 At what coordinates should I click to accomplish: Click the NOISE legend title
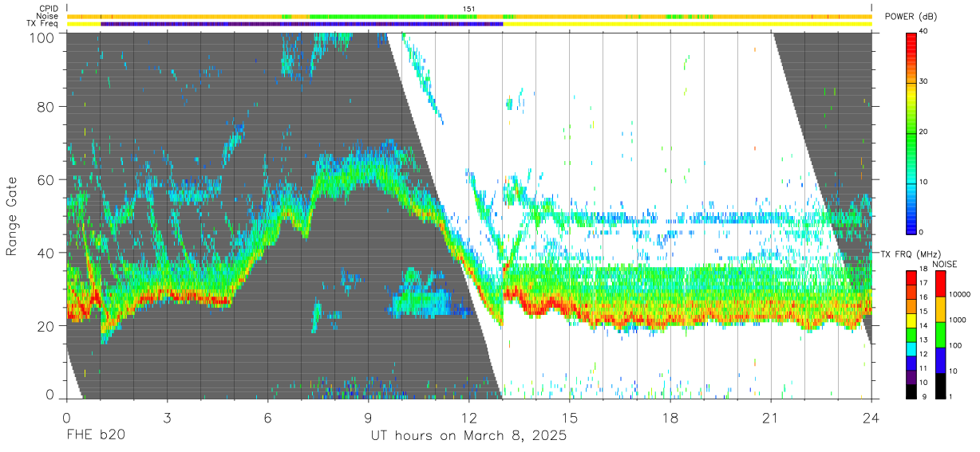(x=946, y=264)
